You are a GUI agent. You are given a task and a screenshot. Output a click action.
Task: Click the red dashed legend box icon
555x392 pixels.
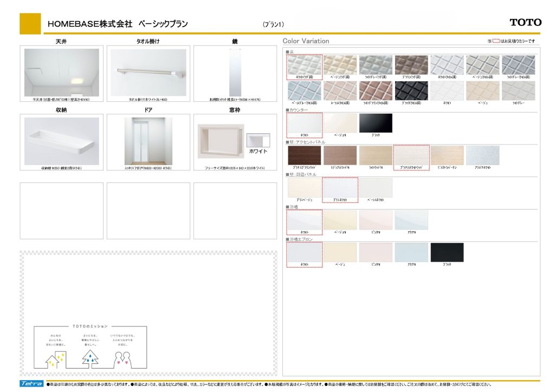[496, 41]
